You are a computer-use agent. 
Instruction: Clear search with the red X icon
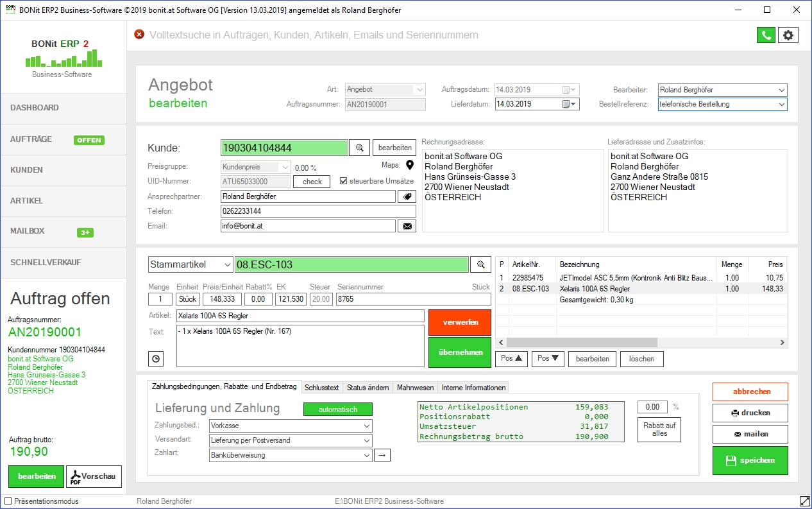click(139, 35)
